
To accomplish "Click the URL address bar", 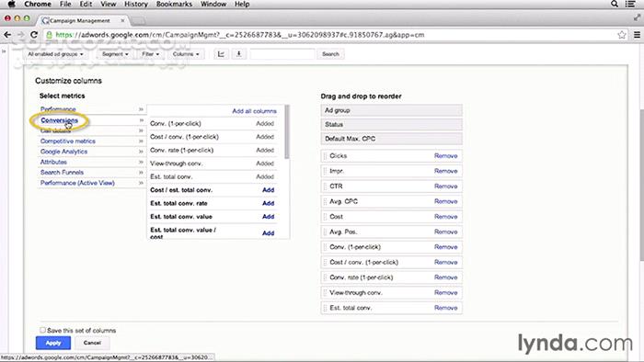I will point(328,35).
